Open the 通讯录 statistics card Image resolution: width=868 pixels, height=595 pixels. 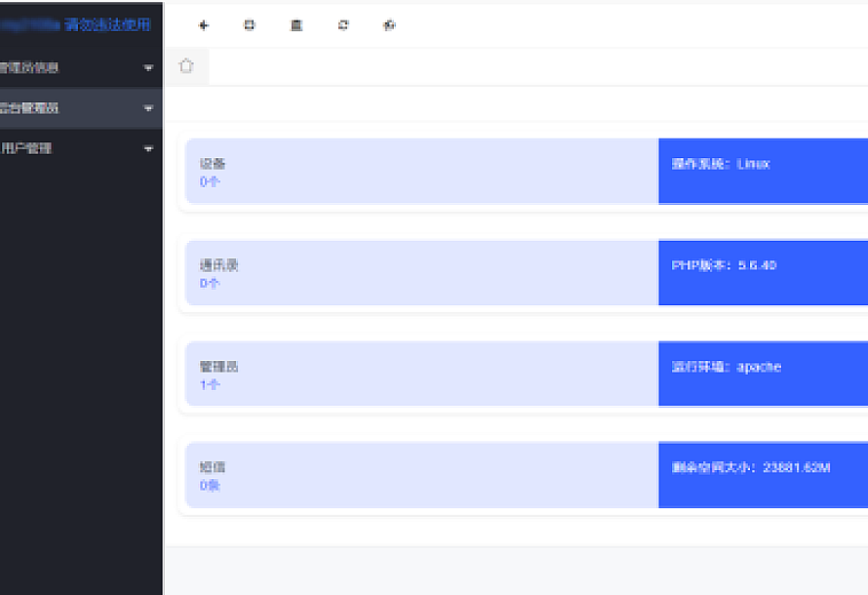(421, 273)
